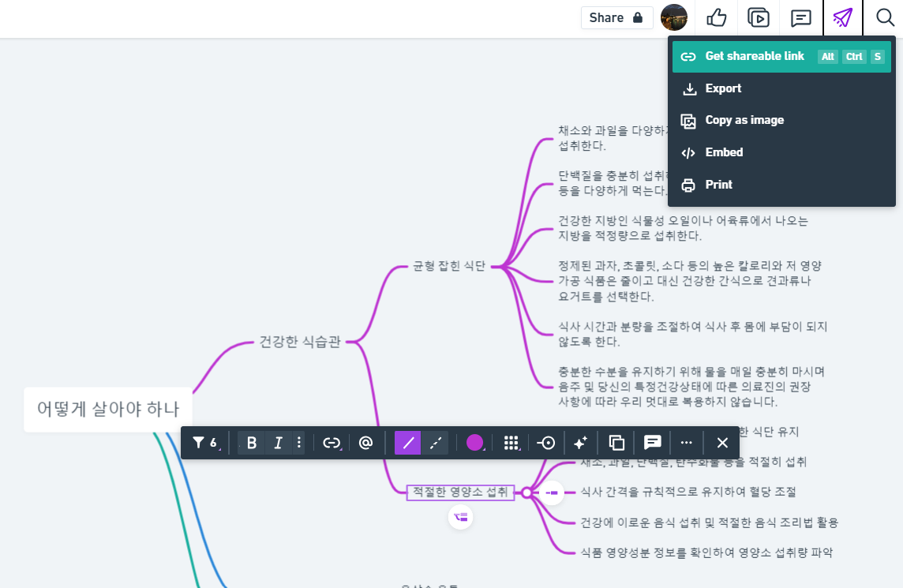Click your profile avatar picture
903x588 pixels.
pos(674,17)
